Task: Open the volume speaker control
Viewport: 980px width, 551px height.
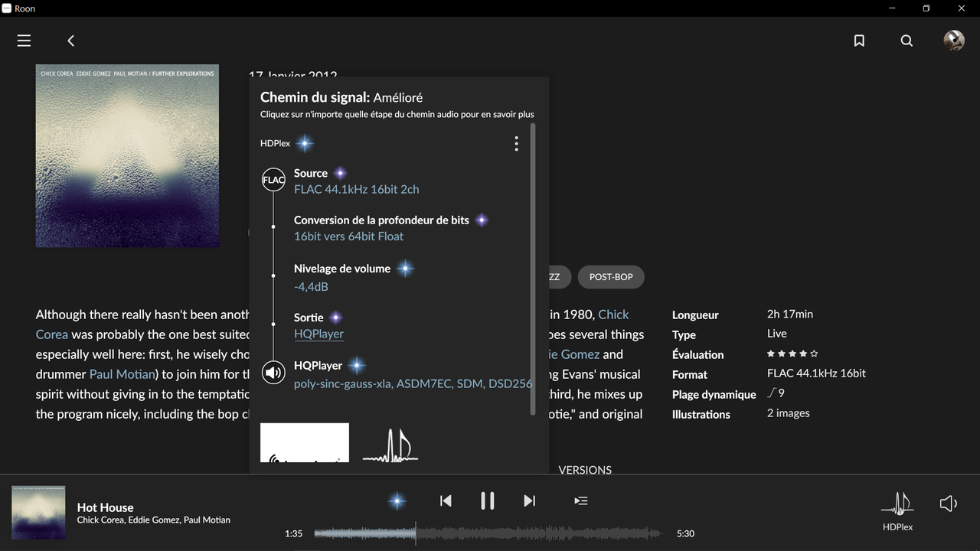Action: pos(949,504)
